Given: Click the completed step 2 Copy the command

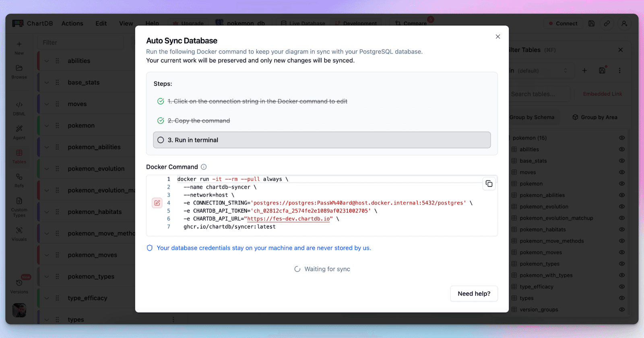Looking at the screenshot, I should [199, 121].
